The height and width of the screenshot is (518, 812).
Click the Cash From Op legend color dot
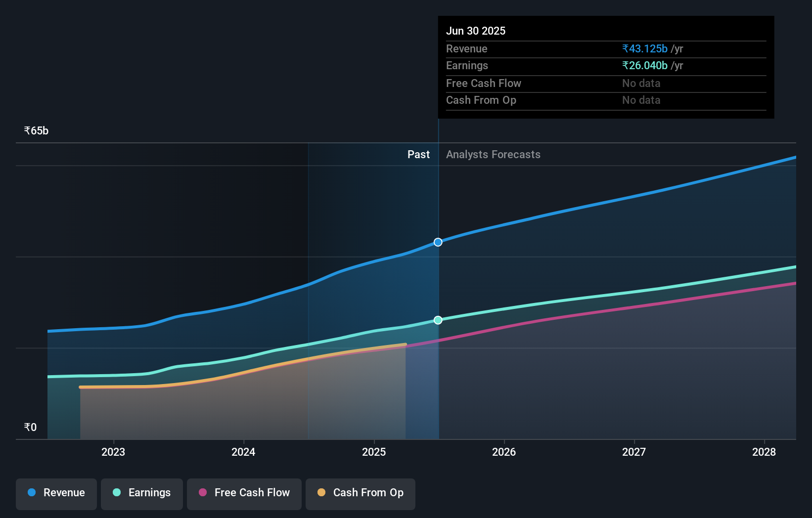click(x=321, y=493)
